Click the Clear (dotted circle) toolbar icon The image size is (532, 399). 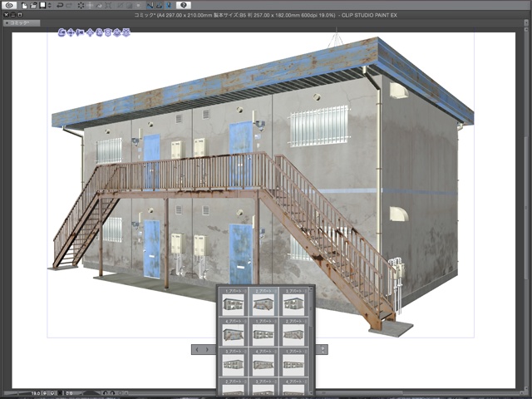pos(81,6)
